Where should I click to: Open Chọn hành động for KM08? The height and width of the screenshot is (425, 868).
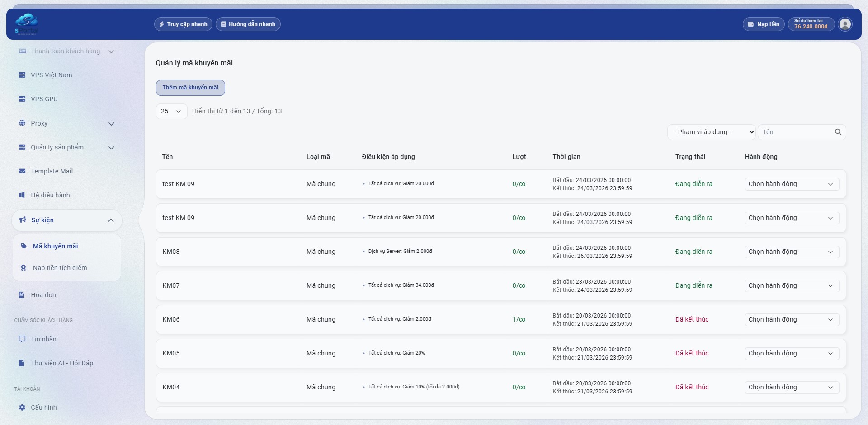(x=792, y=252)
